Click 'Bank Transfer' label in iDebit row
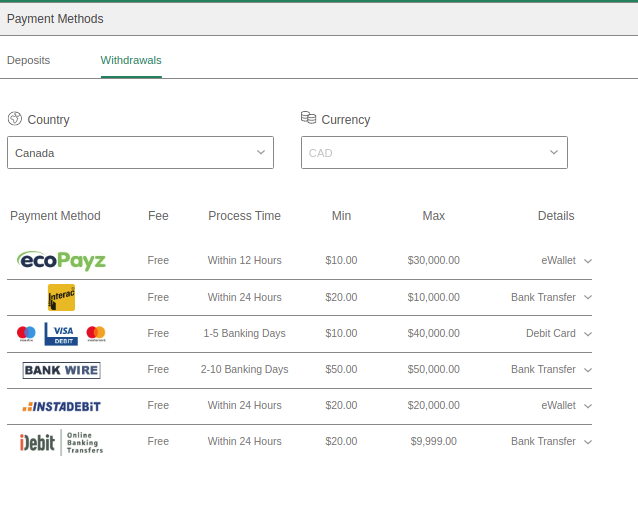638x518 pixels. click(544, 441)
